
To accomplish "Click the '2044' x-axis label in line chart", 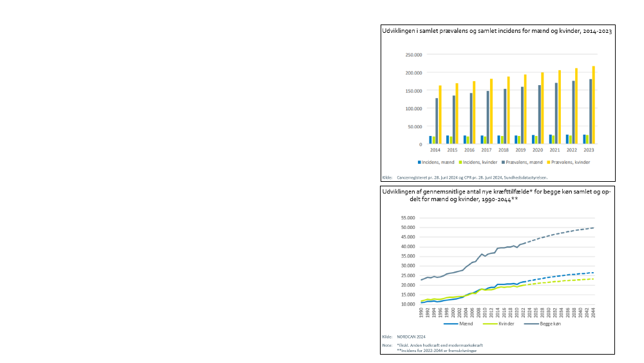I will tap(593, 313).
